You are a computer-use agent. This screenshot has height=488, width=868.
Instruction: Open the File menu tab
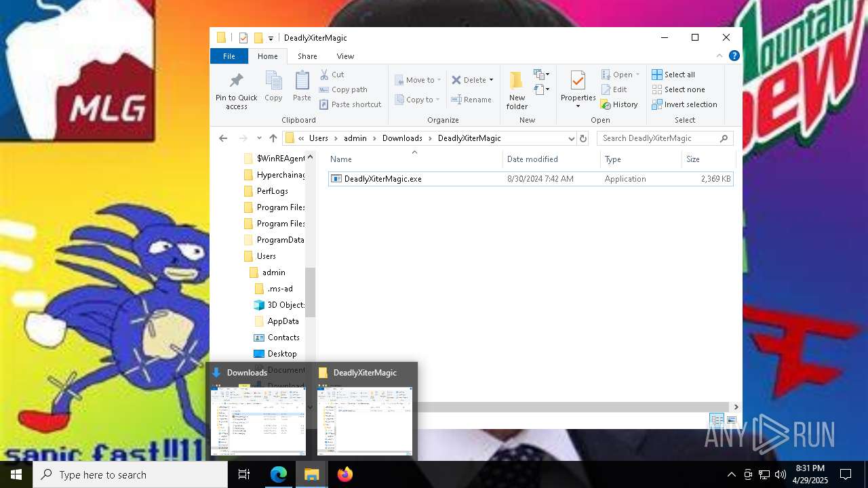click(x=229, y=56)
